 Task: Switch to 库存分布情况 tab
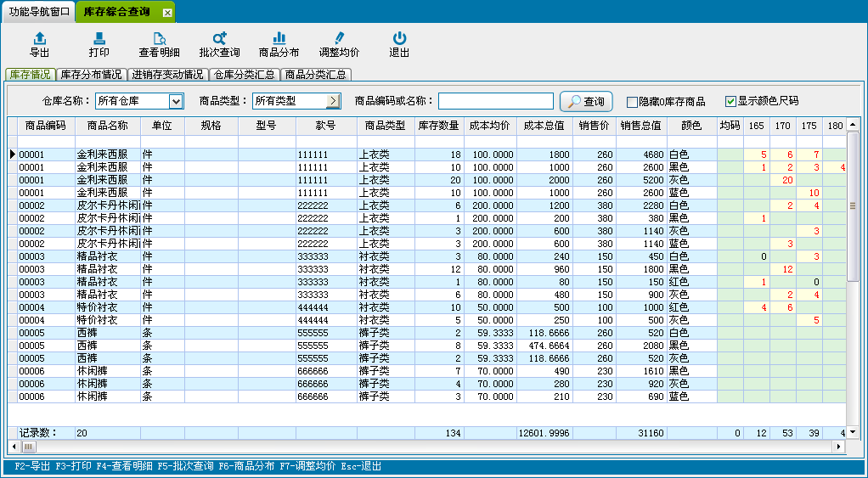pyautogui.click(x=91, y=75)
